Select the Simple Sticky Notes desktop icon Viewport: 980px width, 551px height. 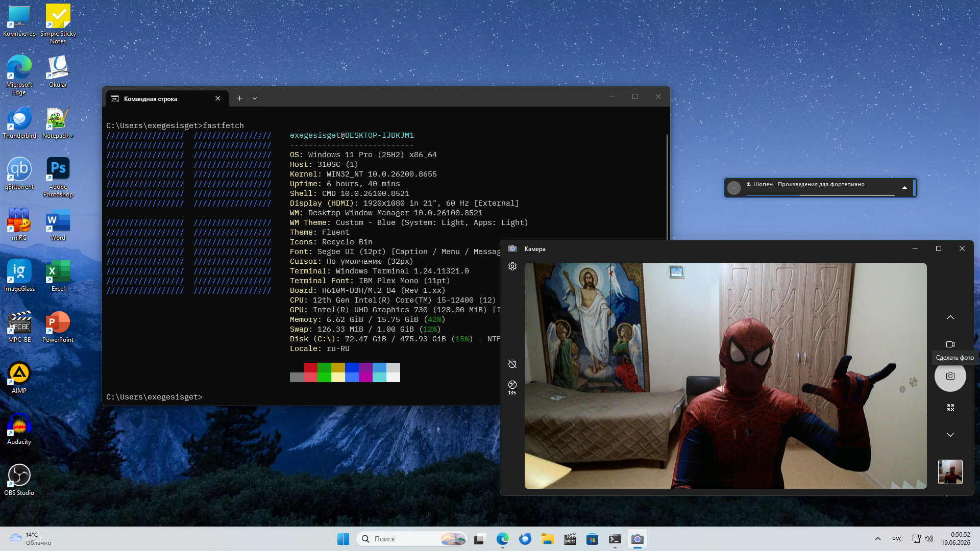point(58,24)
